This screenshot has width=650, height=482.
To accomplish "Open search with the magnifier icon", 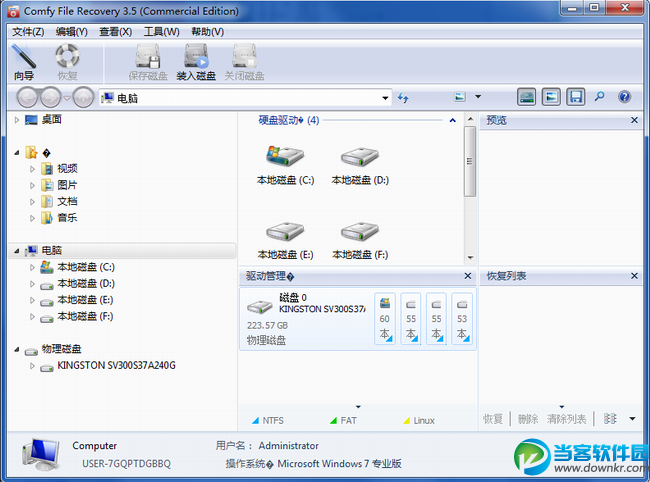I will click(x=599, y=97).
